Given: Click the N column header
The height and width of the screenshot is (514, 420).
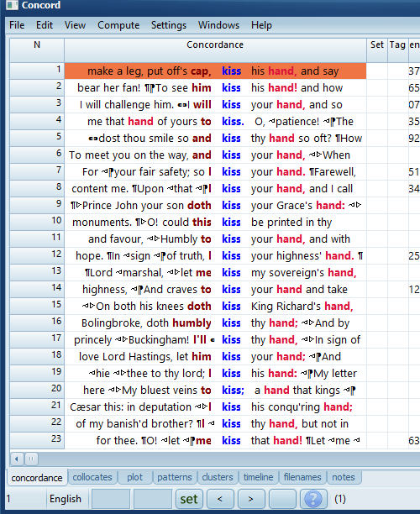Looking at the screenshot, I should 37,50.
